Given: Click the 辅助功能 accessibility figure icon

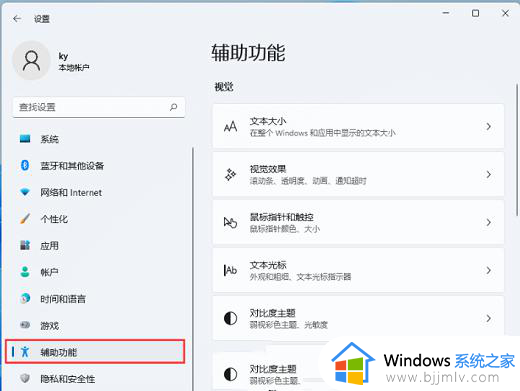Looking at the screenshot, I should pos(25,352).
